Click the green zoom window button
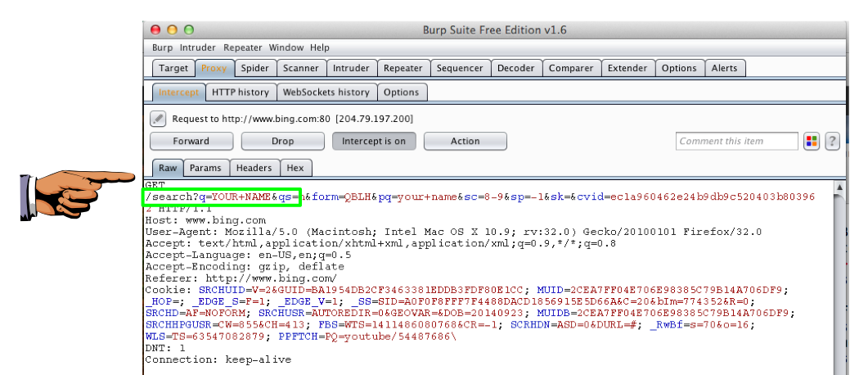This screenshot has width=868, height=375. click(x=189, y=30)
